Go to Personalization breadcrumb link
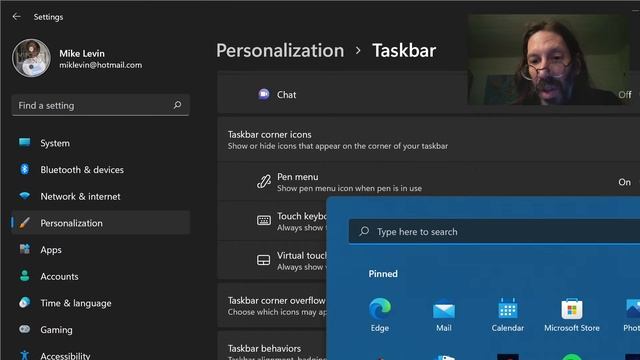Viewport: 640px width, 360px height. tap(280, 51)
